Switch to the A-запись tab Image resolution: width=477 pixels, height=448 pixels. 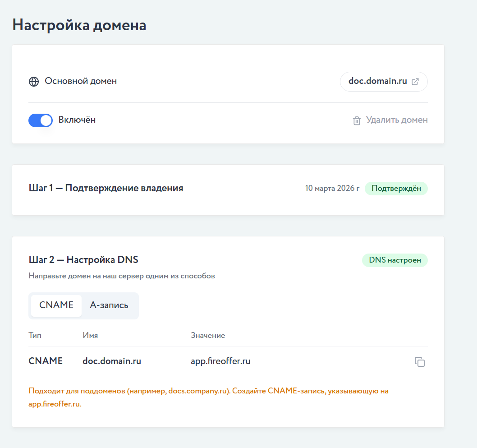pyautogui.click(x=109, y=305)
